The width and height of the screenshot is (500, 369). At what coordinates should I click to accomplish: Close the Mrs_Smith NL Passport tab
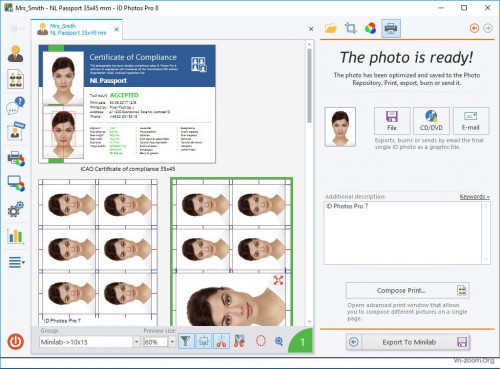pyautogui.click(x=117, y=29)
